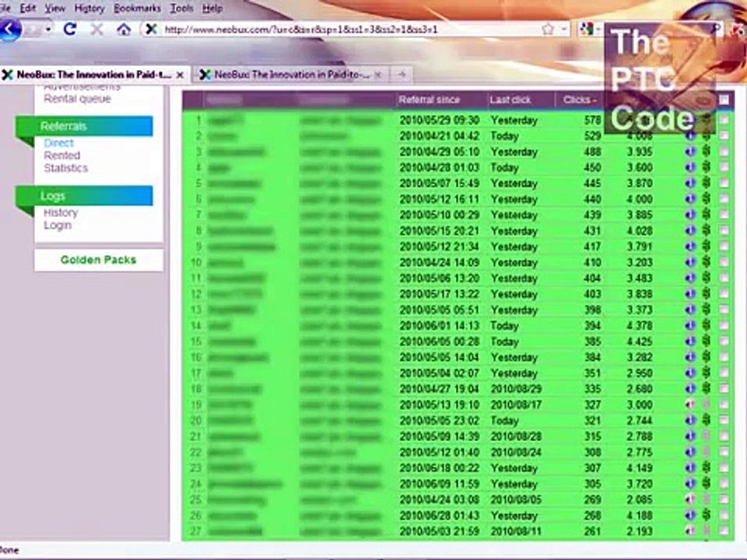Click blue round icon in row 15
This screenshot has width=747, height=560.
[690, 341]
